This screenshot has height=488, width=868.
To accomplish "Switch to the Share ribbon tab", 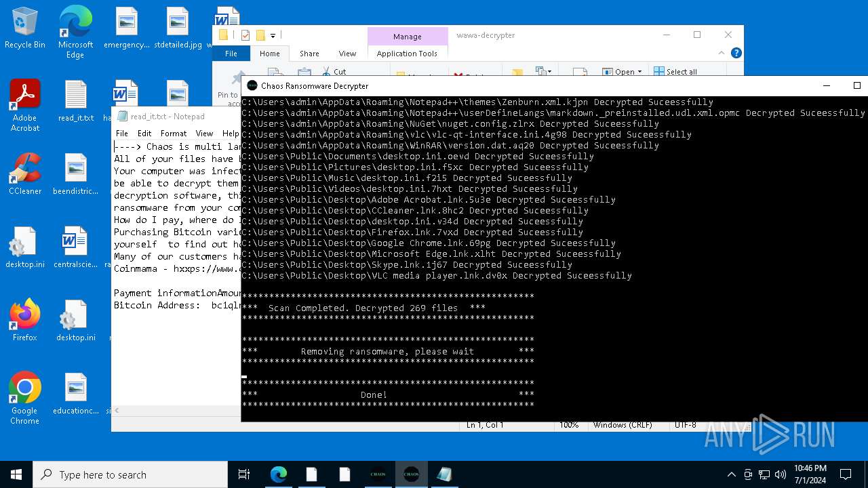I will coord(309,54).
